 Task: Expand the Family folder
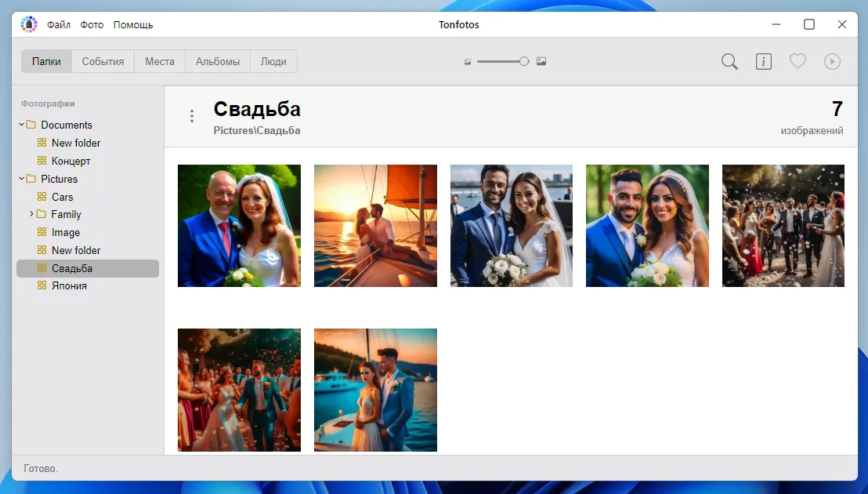pyautogui.click(x=31, y=214)
